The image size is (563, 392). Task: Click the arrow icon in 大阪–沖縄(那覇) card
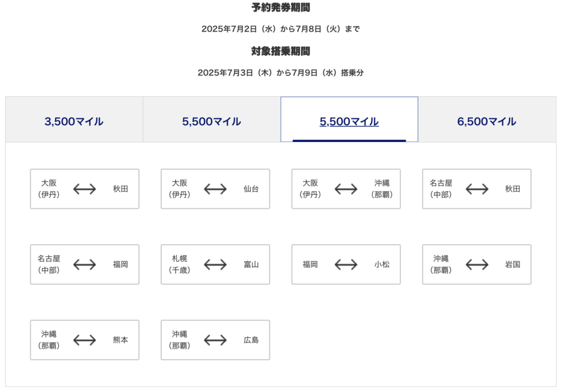pyautogui.click(x=346, y=189)
